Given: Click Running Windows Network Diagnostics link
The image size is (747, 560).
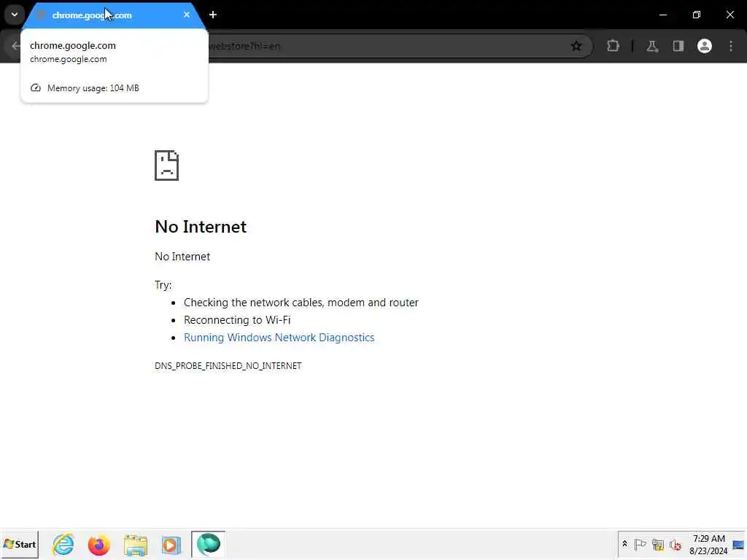Looking at the screenshot, I should point(279,338).
